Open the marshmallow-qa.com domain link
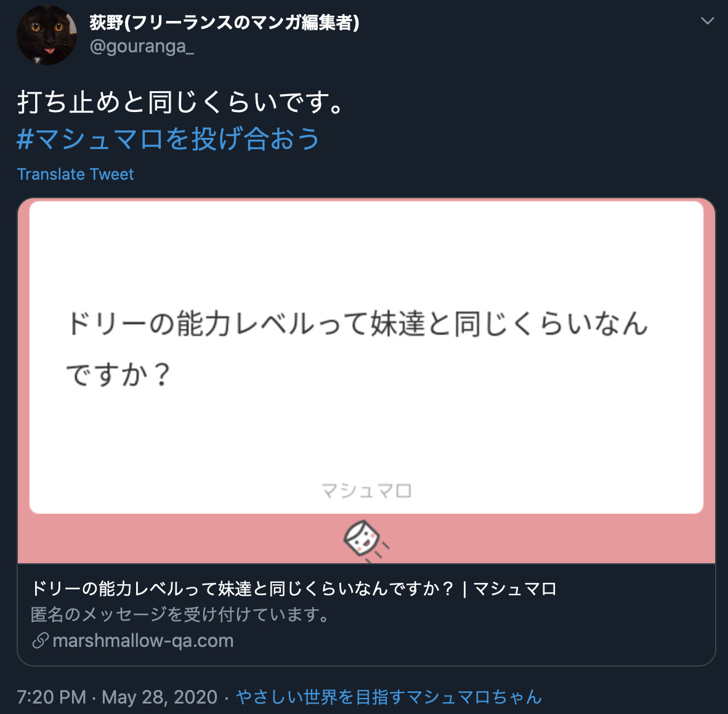 click(x=143, y=641)
